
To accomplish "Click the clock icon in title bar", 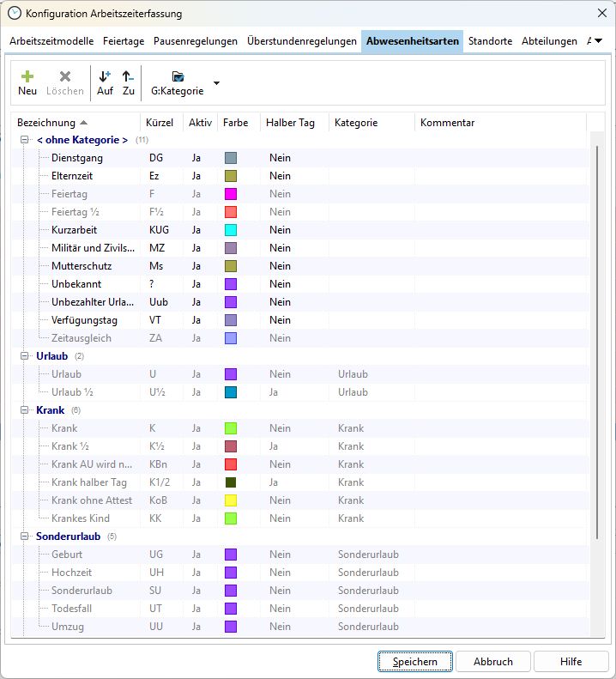I will pyautogui.click(x=14, y=14).
